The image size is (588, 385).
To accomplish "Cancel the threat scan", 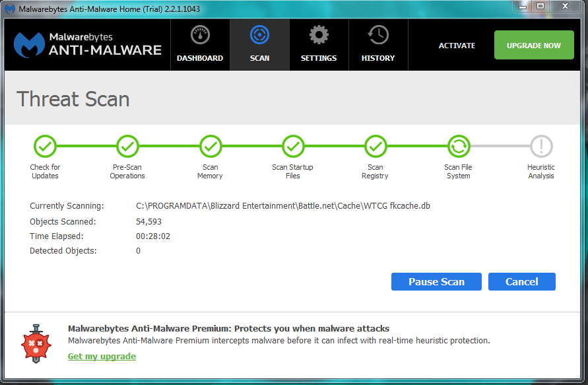I will pos(521,281).
